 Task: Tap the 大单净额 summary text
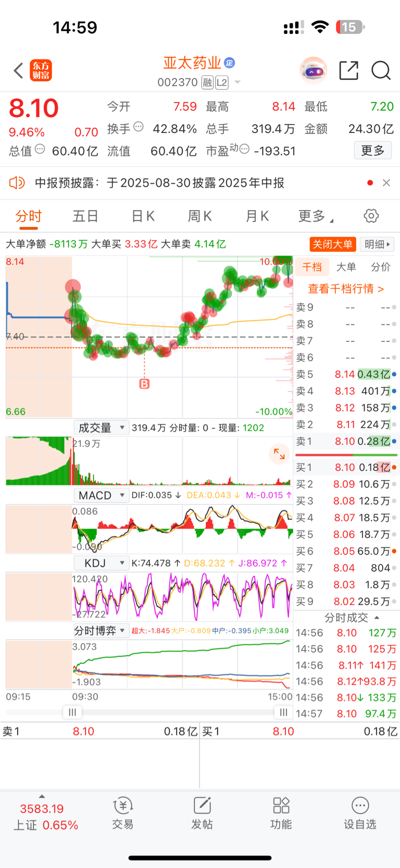[x=47, y=244]
